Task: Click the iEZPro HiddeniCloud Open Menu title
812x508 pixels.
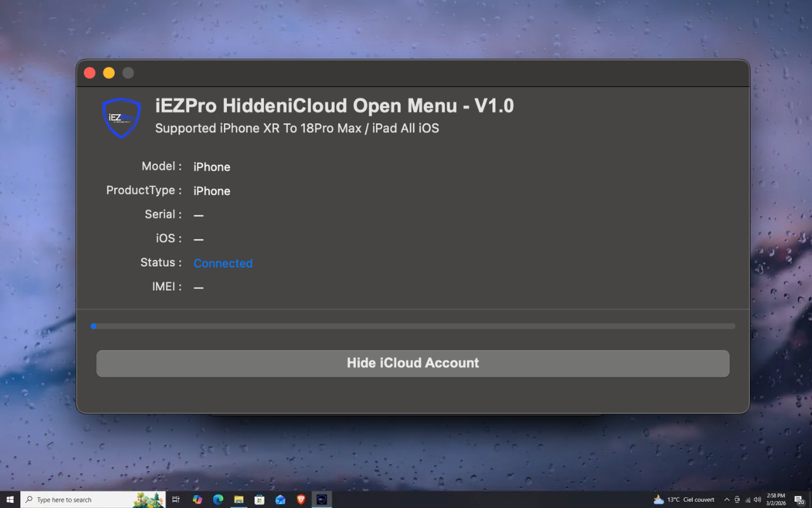Action: (x=334, y=106)
